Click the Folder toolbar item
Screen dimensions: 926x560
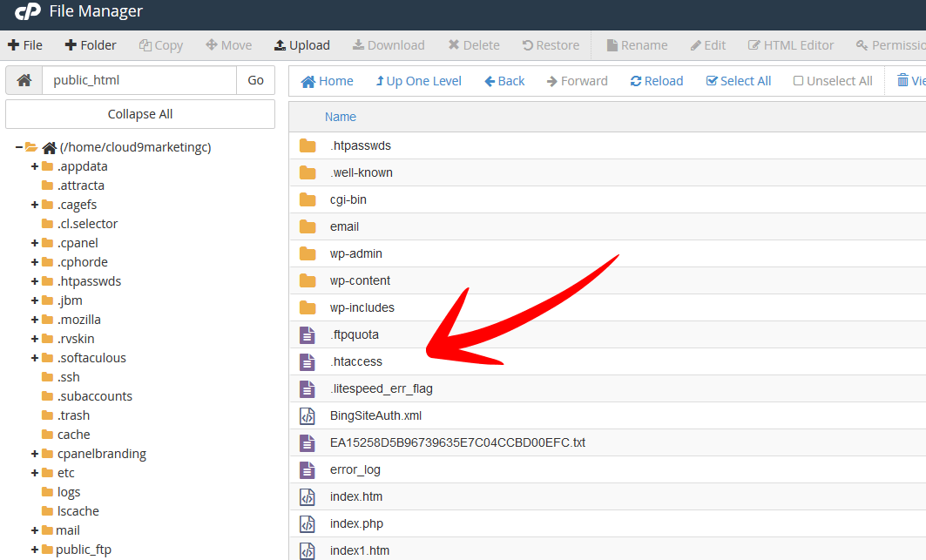point(90,44)
